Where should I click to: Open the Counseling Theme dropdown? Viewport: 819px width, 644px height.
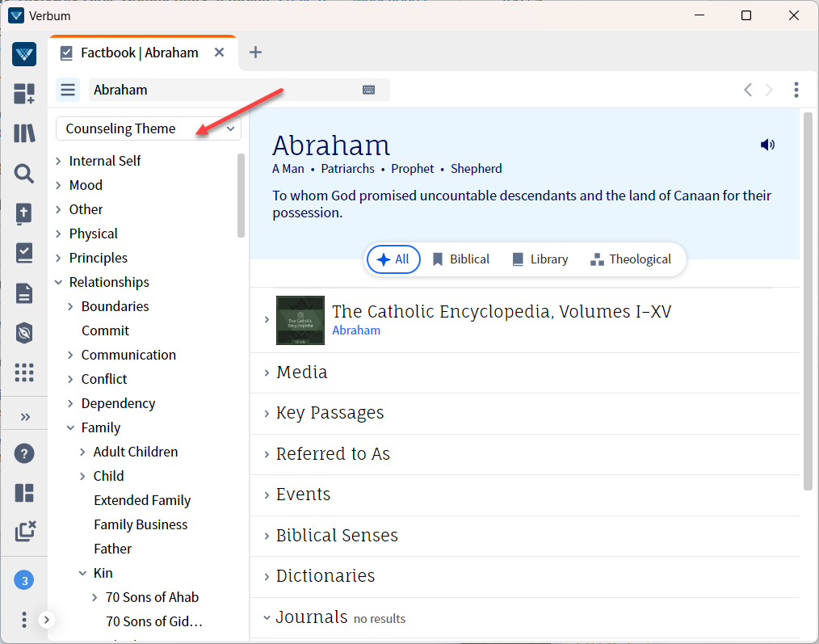(x=149, y=128)
